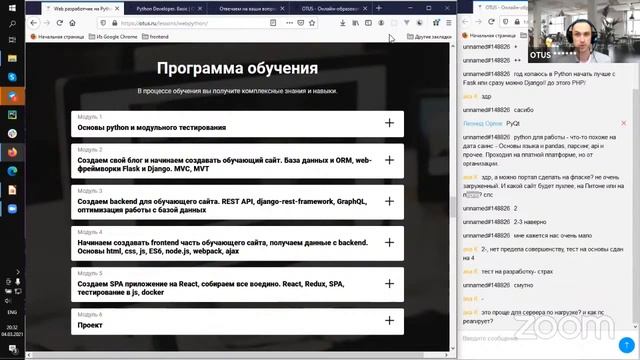Open Skype from the taskbar
The height and width of the screenshot is (360, 640).
12,77
